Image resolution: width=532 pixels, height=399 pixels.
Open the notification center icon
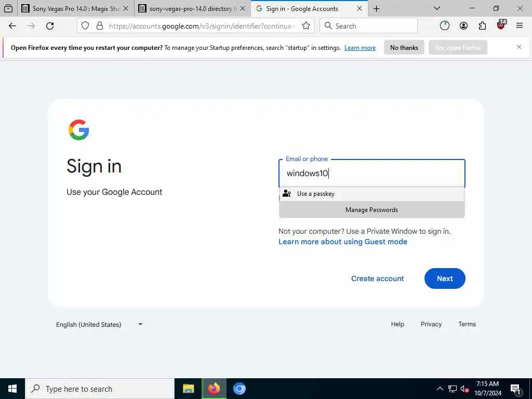pyautogui.click(x=515, y=390)
